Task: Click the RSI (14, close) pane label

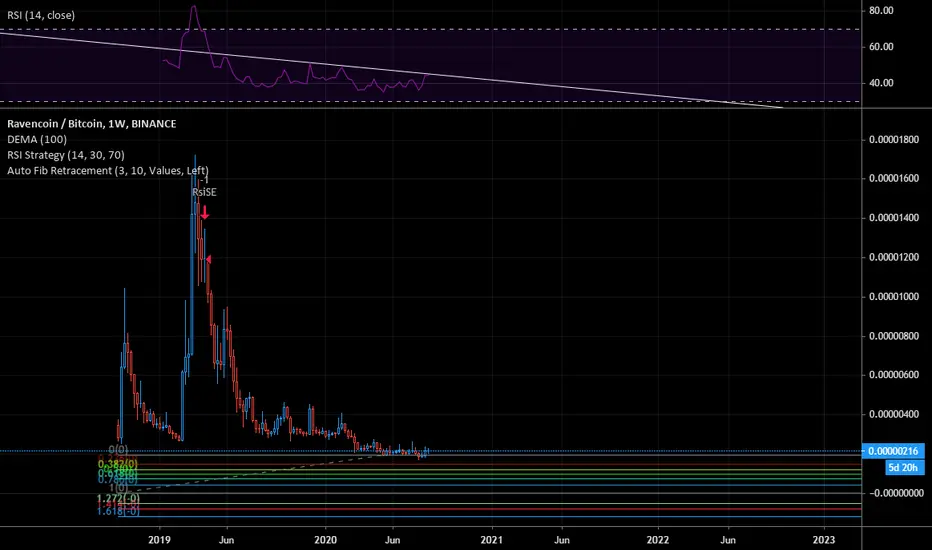Action: click(x=41, y=15)
